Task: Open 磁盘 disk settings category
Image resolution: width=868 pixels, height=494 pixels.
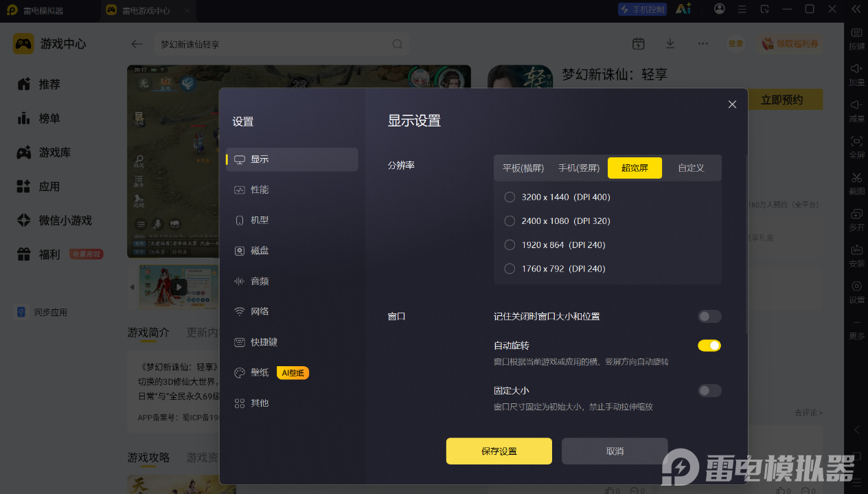Action: click(292, 251)
